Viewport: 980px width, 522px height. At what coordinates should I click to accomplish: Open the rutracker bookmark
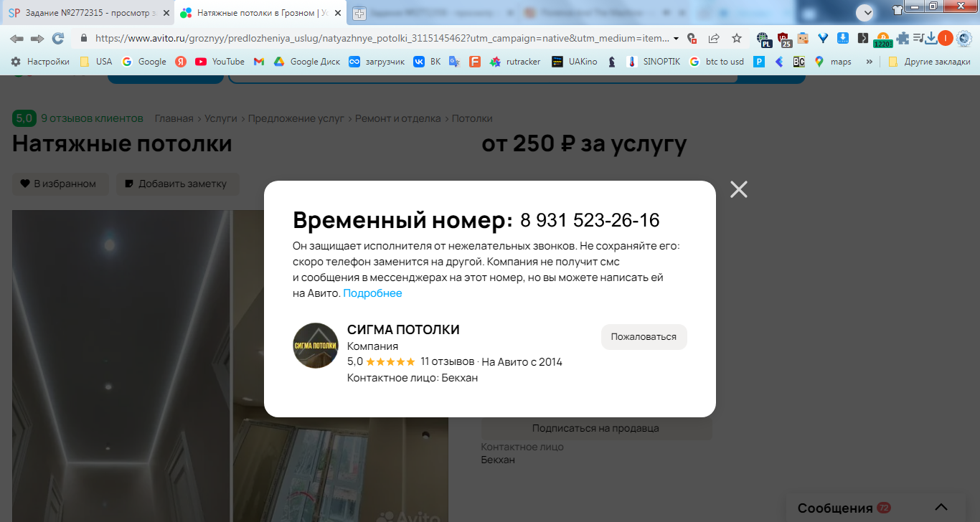514,62
